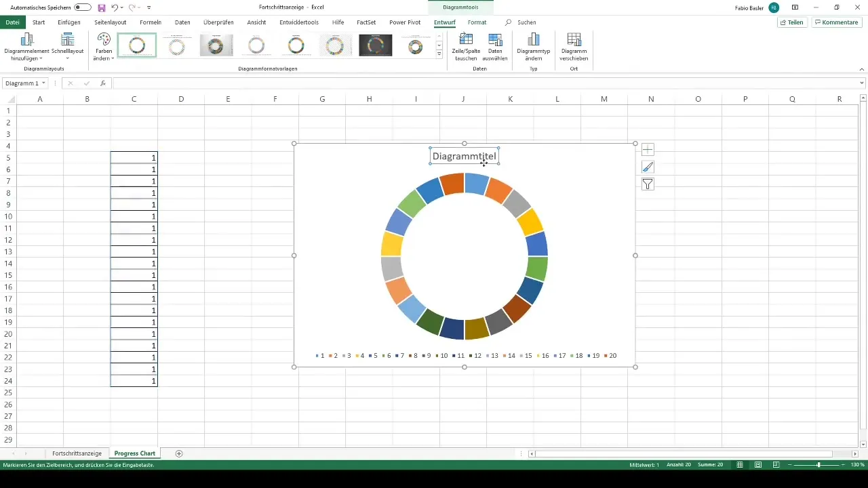Click the Kommentare button
This screenshot has width=868, height=488.
(x=837, y=22)
